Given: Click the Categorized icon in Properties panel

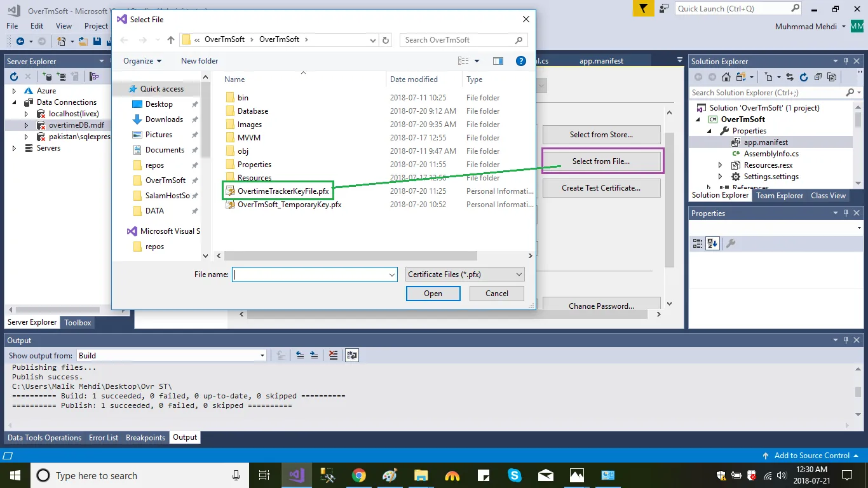Looking at the screenshot, I should point(698,243).
